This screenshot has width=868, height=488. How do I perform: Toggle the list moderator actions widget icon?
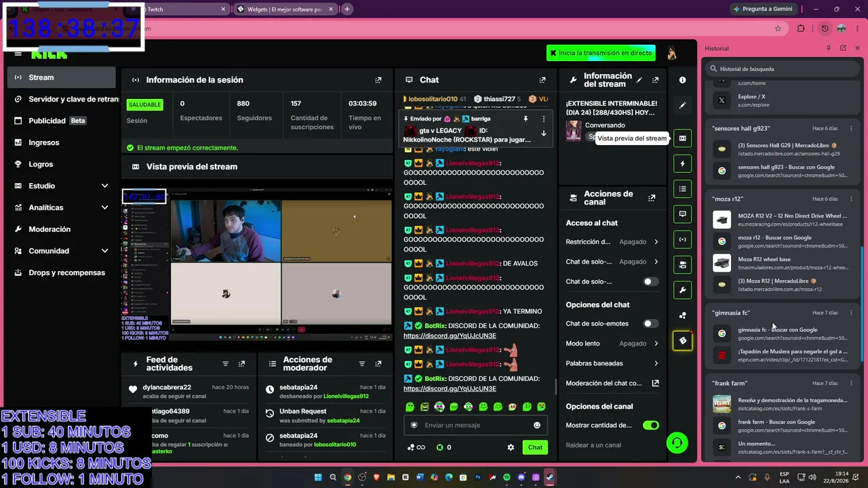(682, 188)
